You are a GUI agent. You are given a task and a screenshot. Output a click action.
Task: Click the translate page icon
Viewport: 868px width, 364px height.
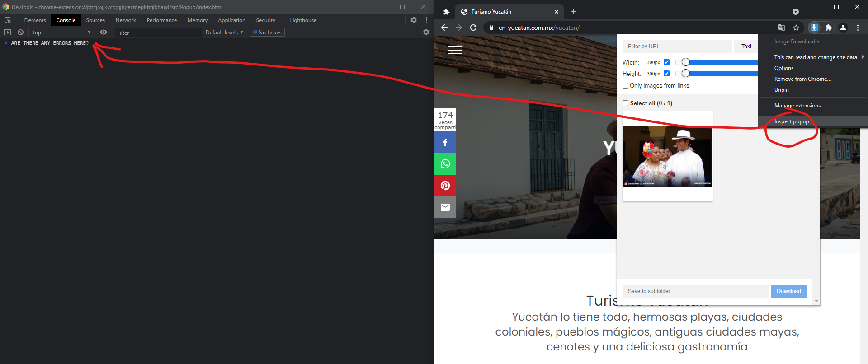[x=782, y=28]
